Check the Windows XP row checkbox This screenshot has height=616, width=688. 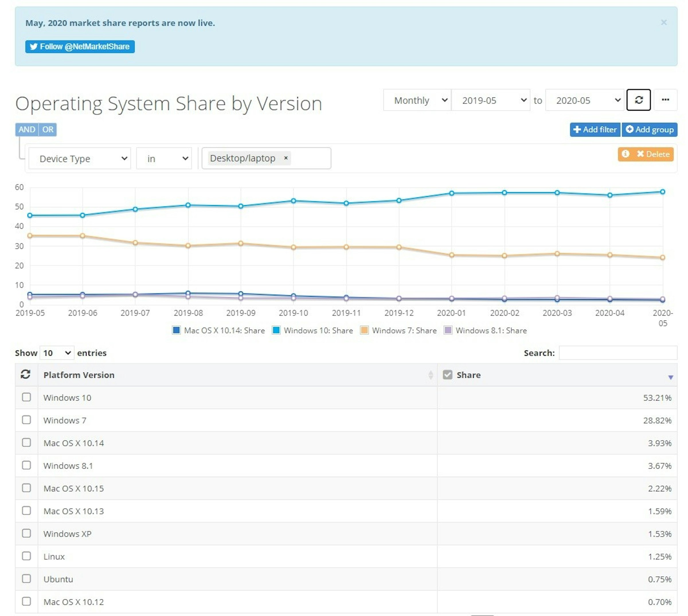tap(26, 533)
